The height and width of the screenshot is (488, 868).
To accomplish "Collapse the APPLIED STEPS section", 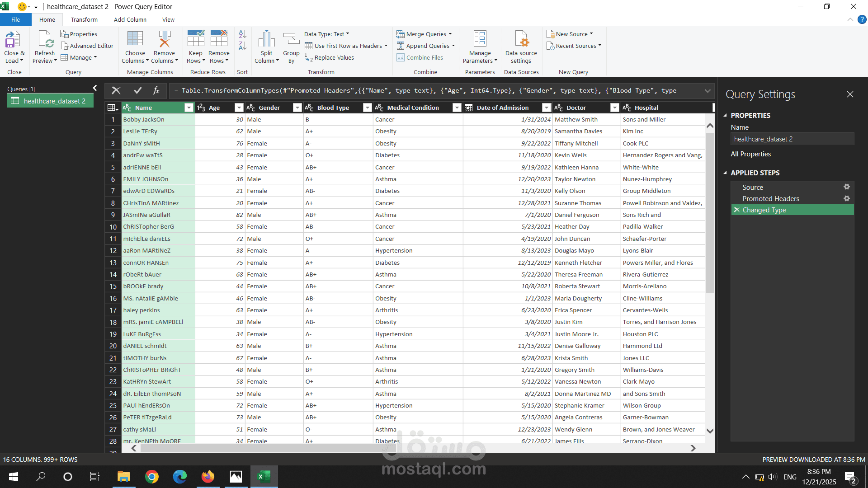I will click(726, 173).
